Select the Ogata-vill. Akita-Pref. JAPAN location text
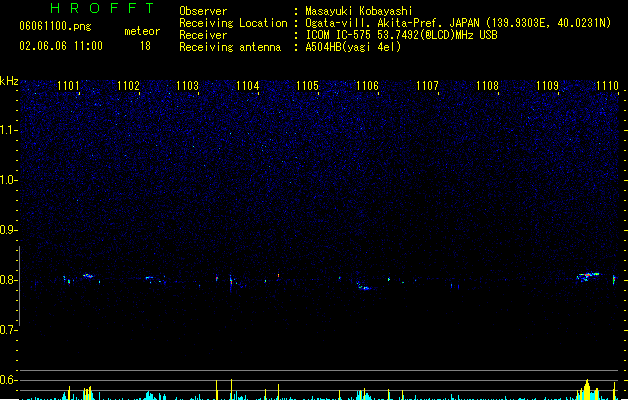The image size is (629, 400). 458,23
